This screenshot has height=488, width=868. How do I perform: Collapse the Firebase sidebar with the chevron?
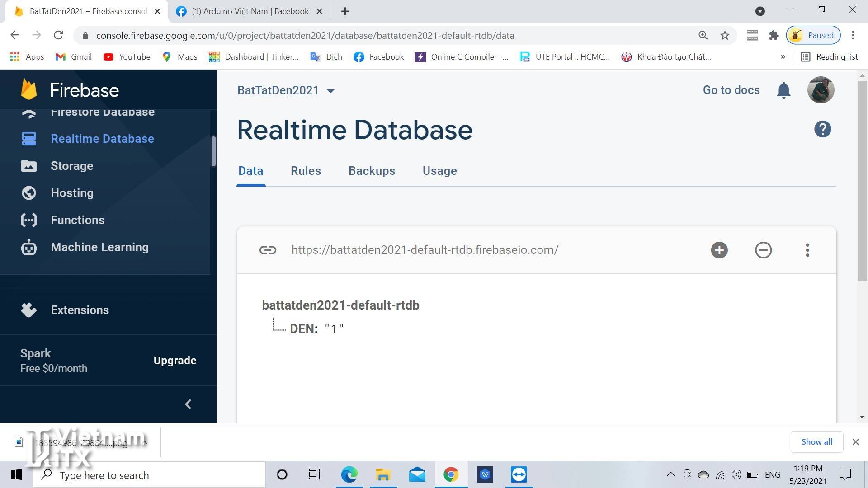pyautogui.click(x=188, y=404)
